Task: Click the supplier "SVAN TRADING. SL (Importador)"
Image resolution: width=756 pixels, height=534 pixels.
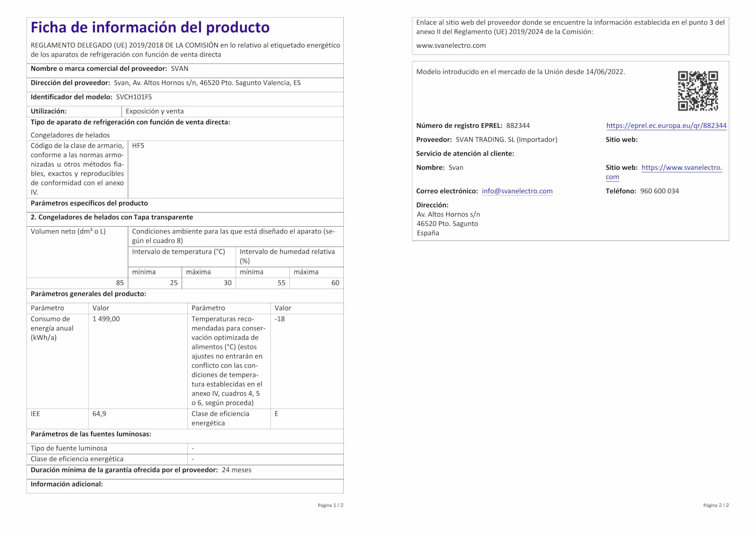Action: pyautogui.click(x=506, y=139)
